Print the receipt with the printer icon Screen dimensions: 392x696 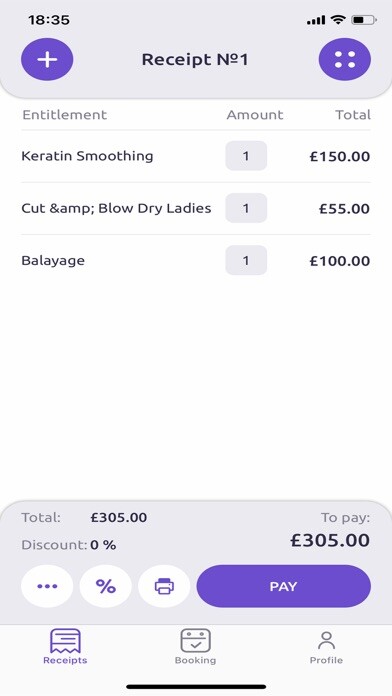(164, 586)
